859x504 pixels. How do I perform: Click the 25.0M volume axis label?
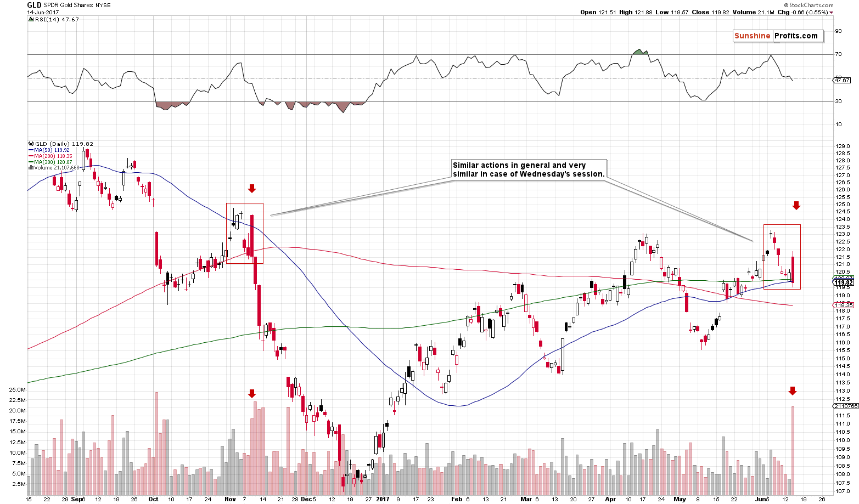click(x=17, y=390)
